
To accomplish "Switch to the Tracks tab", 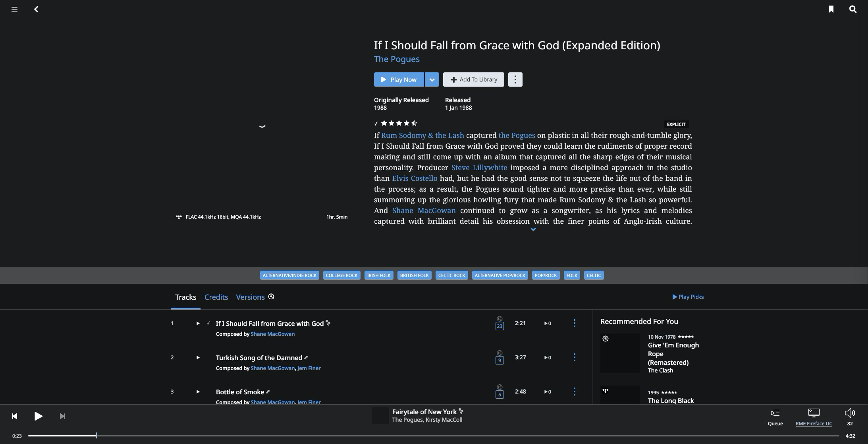I will tap(185, 297).
